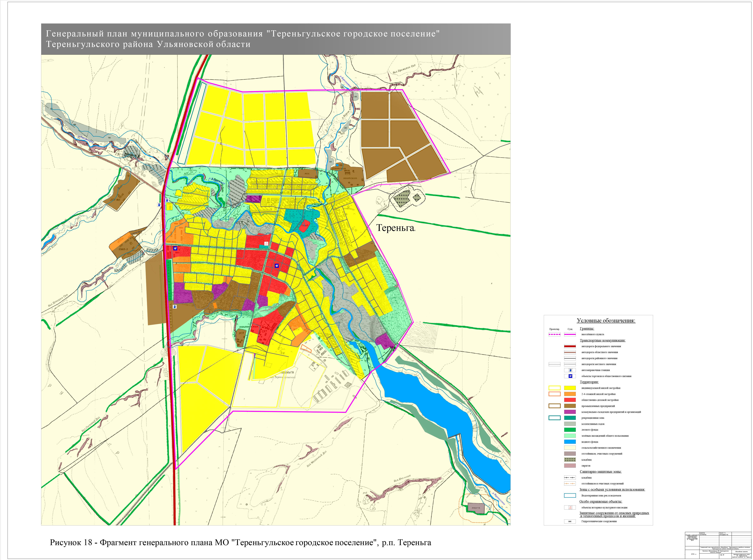Click the black cemetery sanitary zone line symbol
Image resolution: width=753 pixels, height=560 pixels.
pos(570,478)
